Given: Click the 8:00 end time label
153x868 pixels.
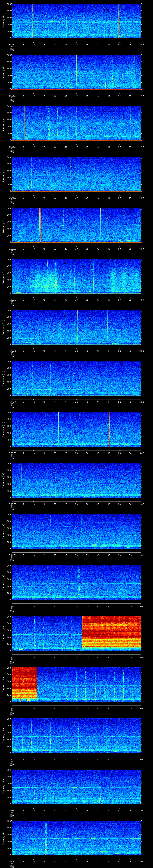Looking at the screenshot, I should tap(141, 351).
